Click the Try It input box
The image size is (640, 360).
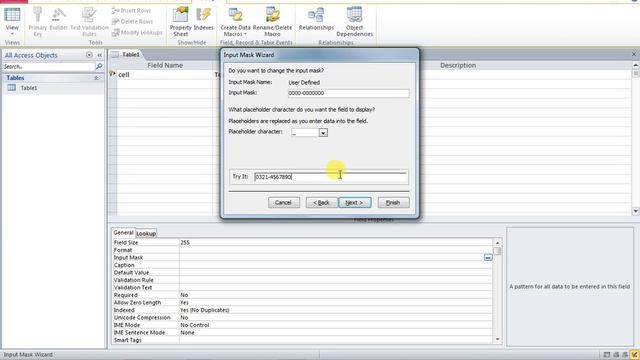330,177
